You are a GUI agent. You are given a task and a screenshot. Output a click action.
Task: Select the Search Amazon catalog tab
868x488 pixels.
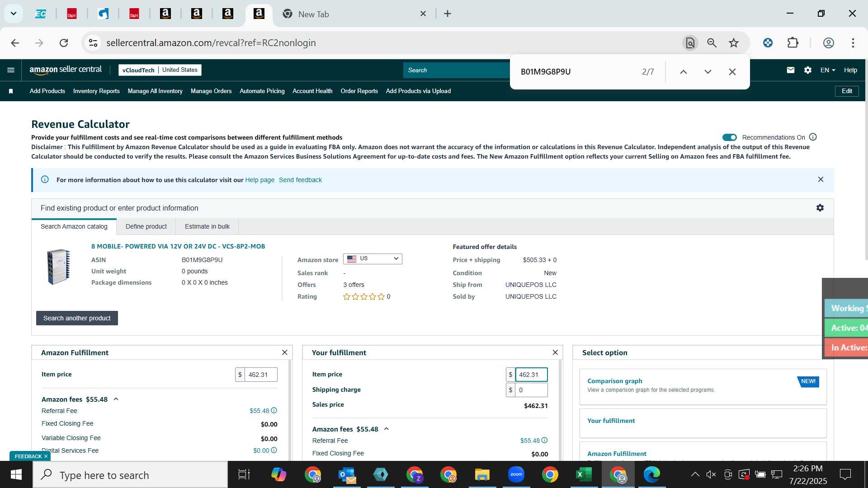(74, 226)
